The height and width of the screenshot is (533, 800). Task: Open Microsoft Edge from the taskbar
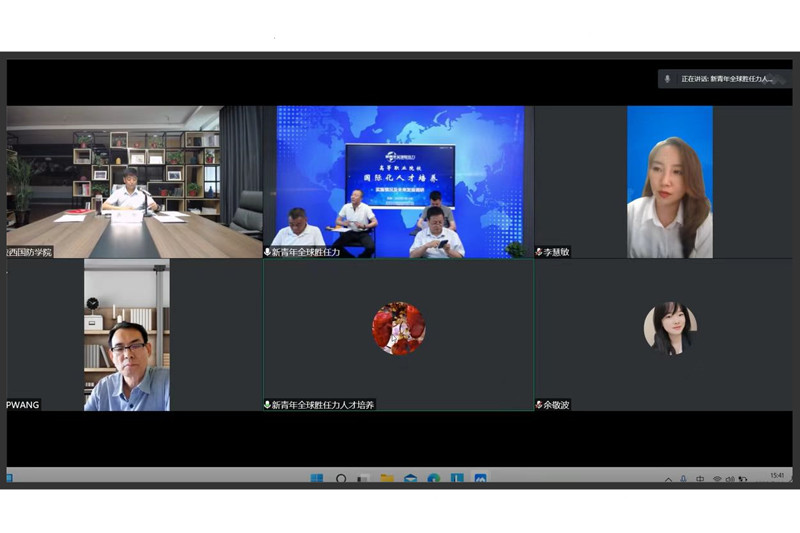tap(434, 479)
